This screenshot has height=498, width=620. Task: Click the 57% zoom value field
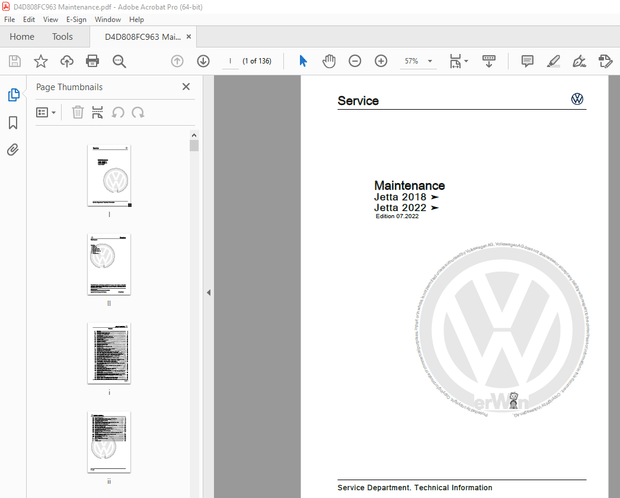tap(411, 61)
